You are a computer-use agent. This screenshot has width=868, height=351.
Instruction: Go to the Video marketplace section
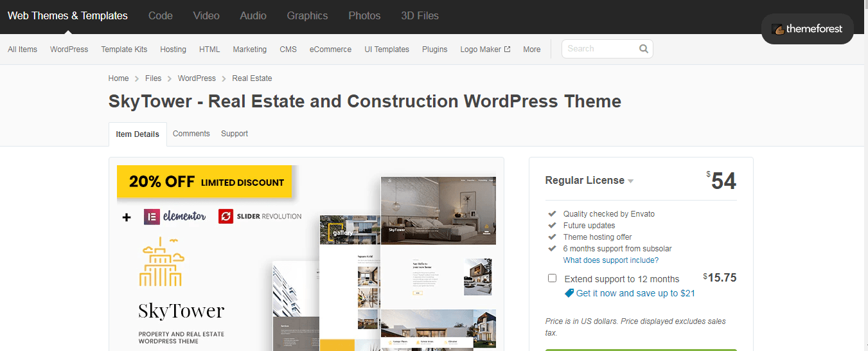pyautogui.click(x=206, y=16)
